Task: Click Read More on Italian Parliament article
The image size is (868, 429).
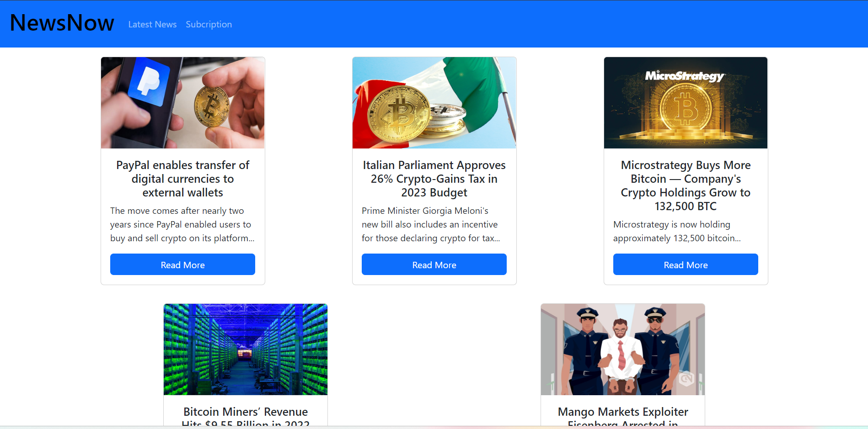Action: (434, 265)
